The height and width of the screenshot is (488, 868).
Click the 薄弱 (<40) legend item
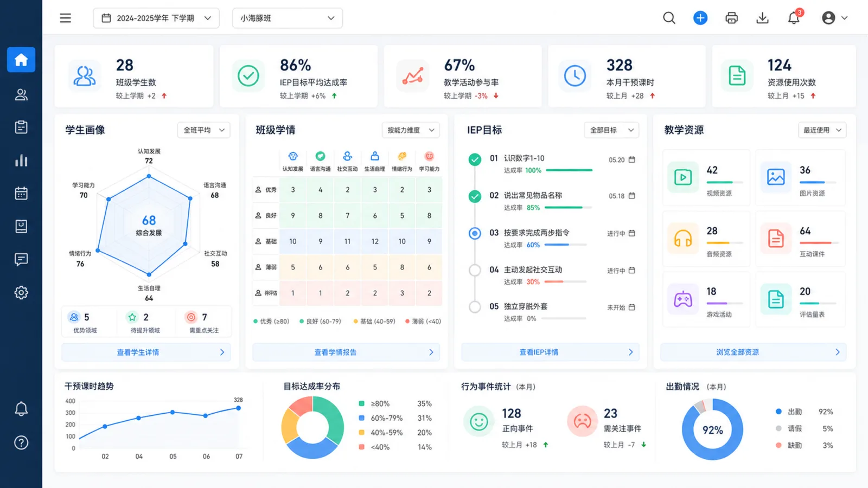(x=423, y=322)
